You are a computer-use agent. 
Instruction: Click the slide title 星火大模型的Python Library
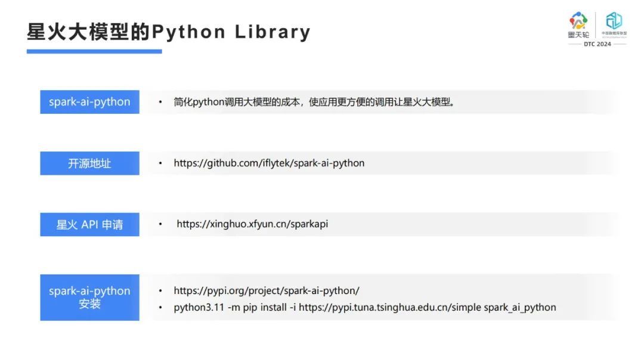(x=169, y=32)
